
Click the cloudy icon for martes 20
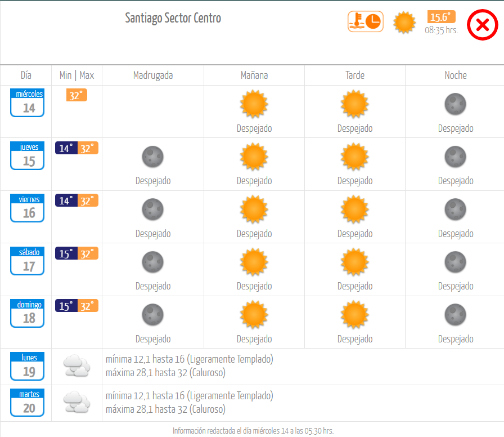[76, 402]
